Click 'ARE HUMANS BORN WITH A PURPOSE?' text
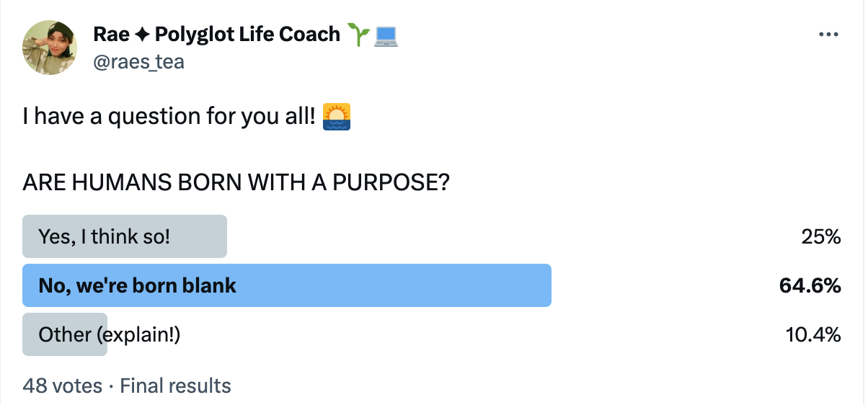 pyautogui.click(x=236, y=183)
